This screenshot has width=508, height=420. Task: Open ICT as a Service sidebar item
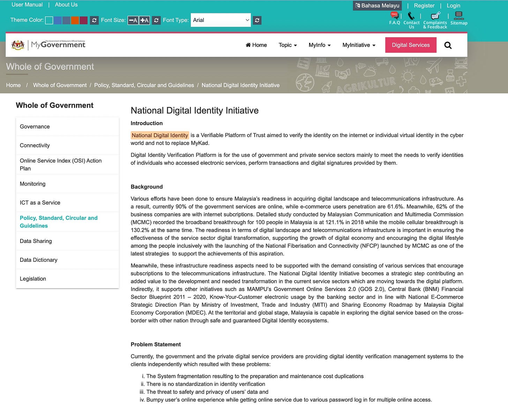coord(67,203)
